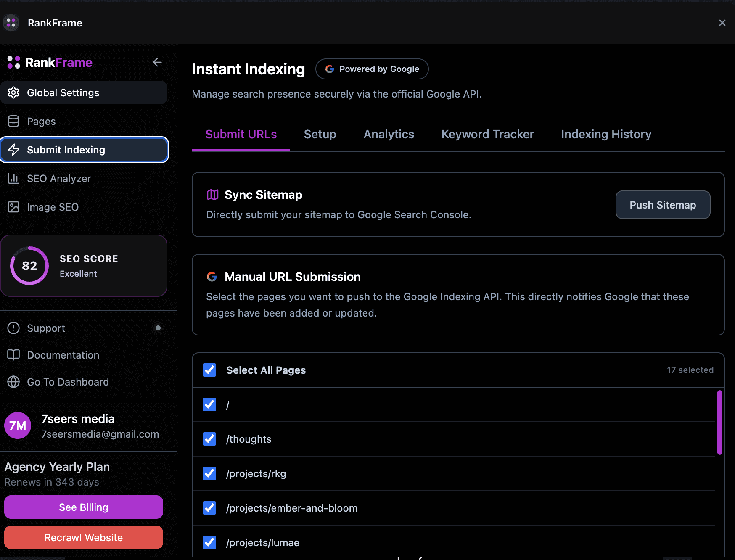This screenshot has height=560, width=735.
Task: Click the RankFrame app icon in title bar
Action: (x=11, y=23)
